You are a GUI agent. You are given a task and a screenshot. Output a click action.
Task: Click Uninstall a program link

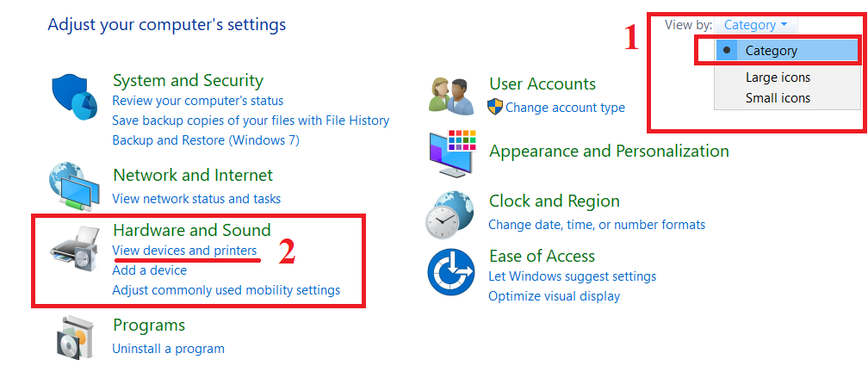[x=168, y=349]
